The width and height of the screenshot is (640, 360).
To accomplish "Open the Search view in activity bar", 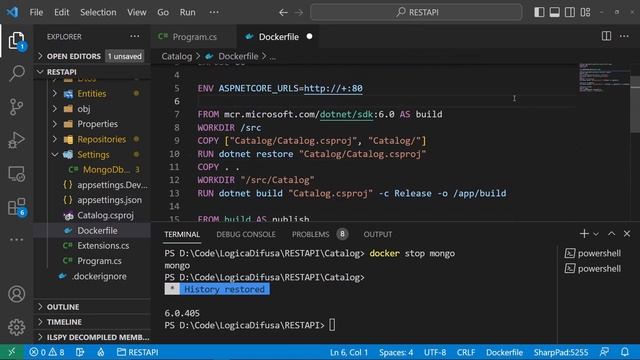I will (x=17, y=73).
